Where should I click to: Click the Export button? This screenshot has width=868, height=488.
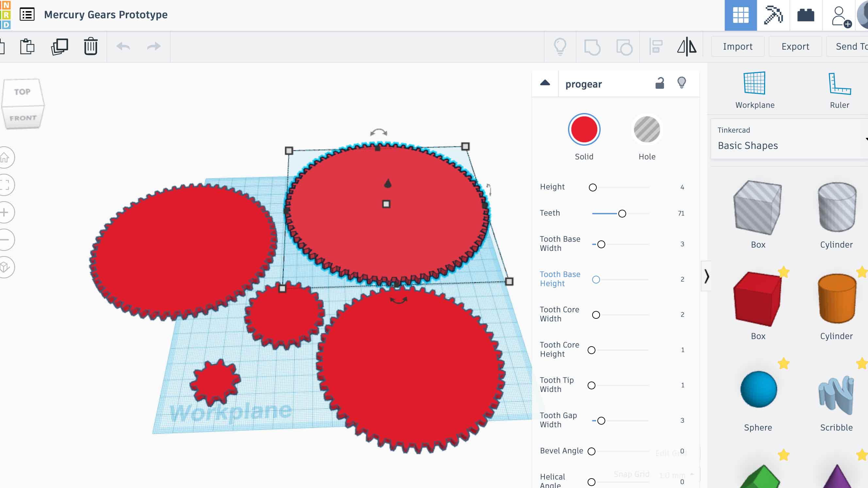[795, 46]
